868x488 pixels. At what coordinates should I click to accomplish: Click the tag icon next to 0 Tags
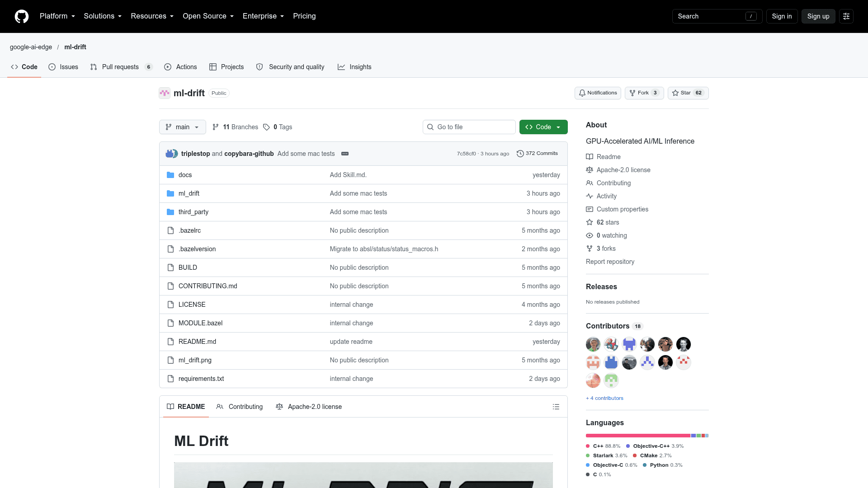(x=267, y=127)
